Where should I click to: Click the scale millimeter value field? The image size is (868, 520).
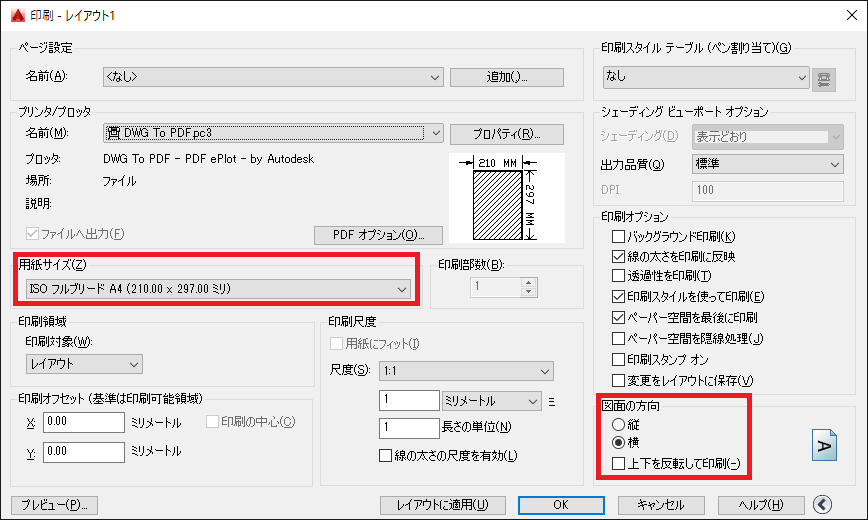tap(409, 400)
